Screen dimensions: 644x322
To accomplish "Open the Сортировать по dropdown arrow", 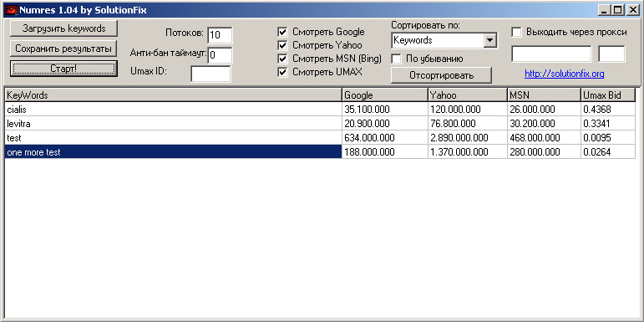I will 489,40.
